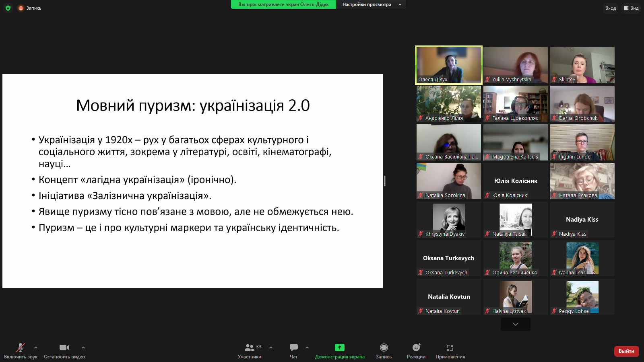This screenshot has width=644, height=362.
Task: Select Олеся Дідух's video thumbnail
Action: coord(449,65)
